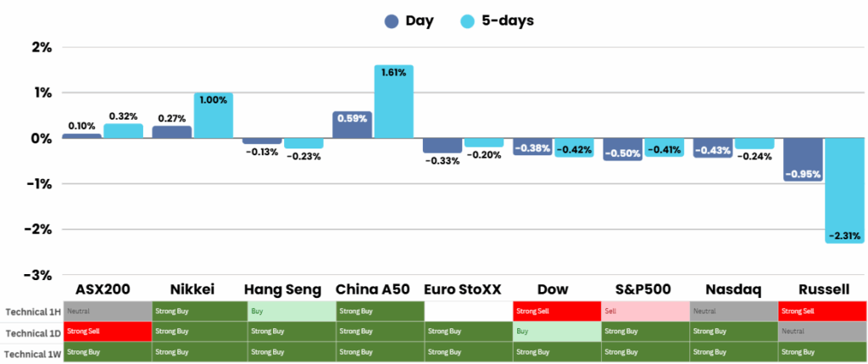
Task: Click the Dow Strong Sell cell in Technical 1H
Action: 557,311
